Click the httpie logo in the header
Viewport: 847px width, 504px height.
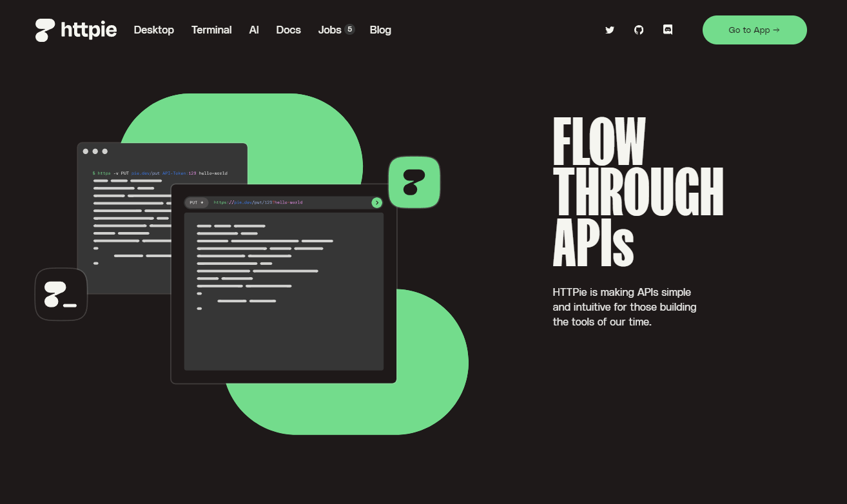[76, 30]
